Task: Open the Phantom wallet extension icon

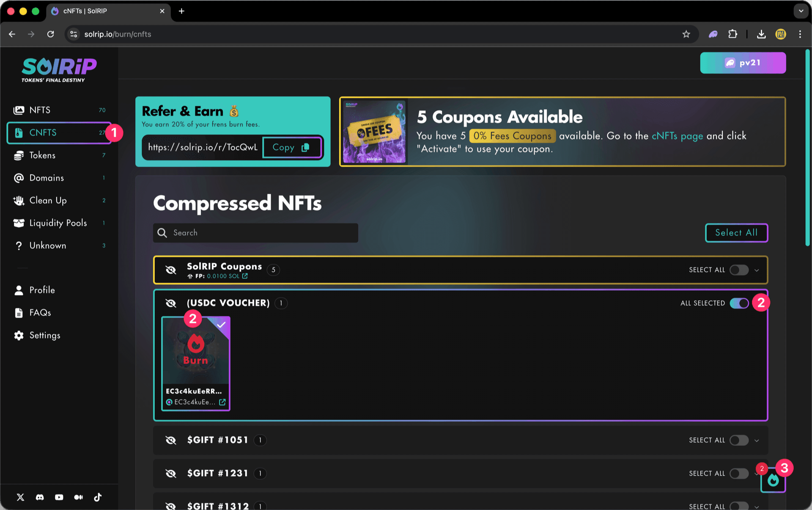Action: (713, 34)
